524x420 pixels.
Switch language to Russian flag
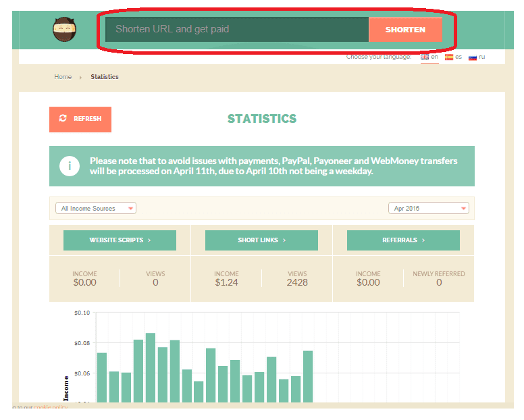tap(473, 57)
